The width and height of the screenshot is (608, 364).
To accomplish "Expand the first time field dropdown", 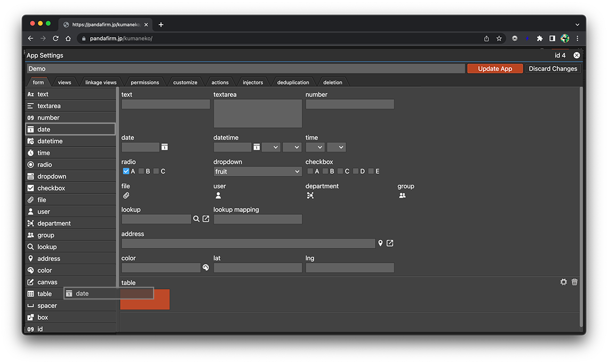I will [315, 147].
